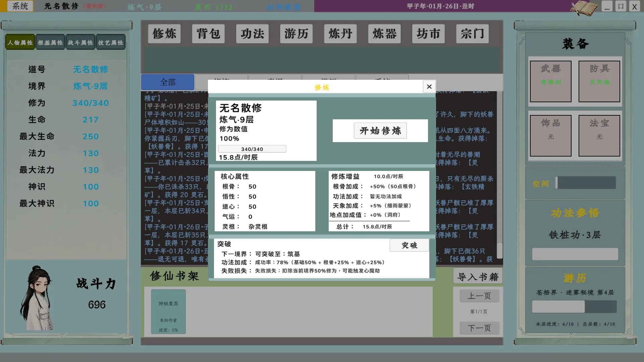
Task: Click the 总计 15.8点/时辰 line
Action: pos(364,227)
